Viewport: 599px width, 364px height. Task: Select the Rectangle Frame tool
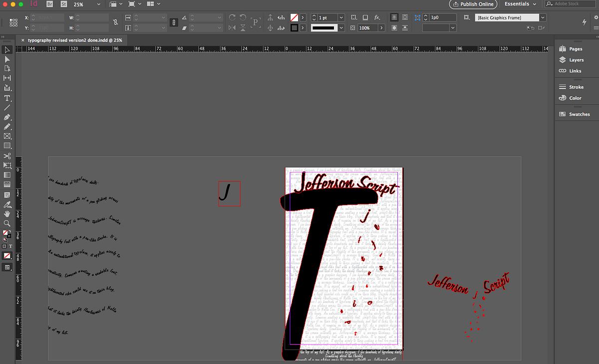tap(7, 136)
